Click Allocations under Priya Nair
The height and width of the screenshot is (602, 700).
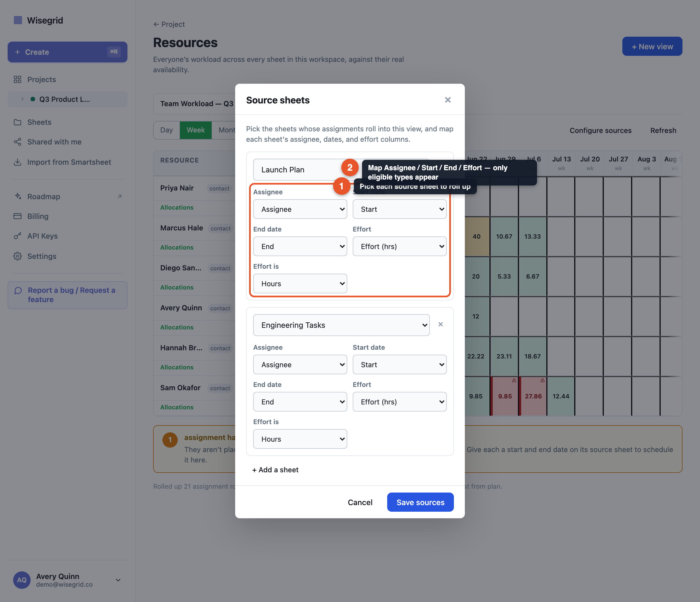point(177,207)
